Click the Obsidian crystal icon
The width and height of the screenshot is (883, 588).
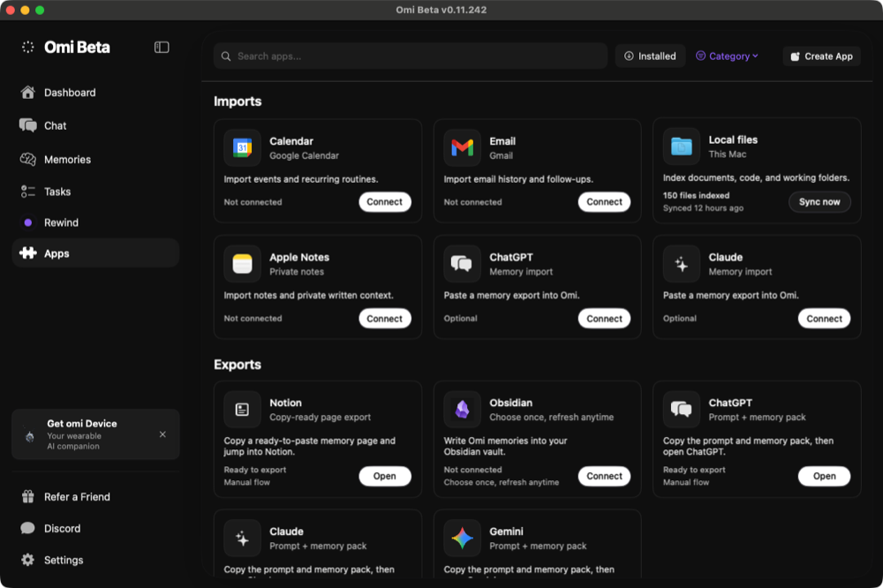tap(463, 410)
